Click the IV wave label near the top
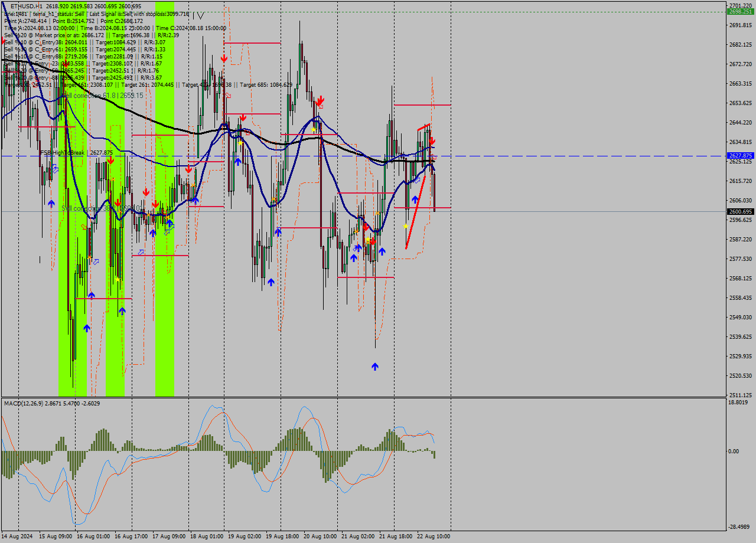This screenshot has width=756, height=543. (199, 15)
